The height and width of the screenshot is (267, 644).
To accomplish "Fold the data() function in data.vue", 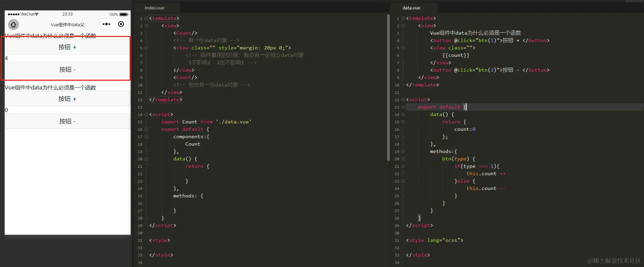I will point(403,115).
